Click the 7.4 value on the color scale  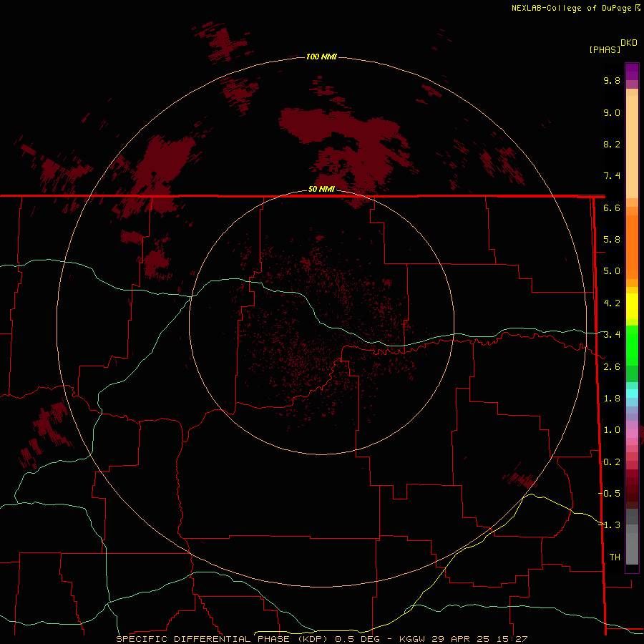coord(612,176)
